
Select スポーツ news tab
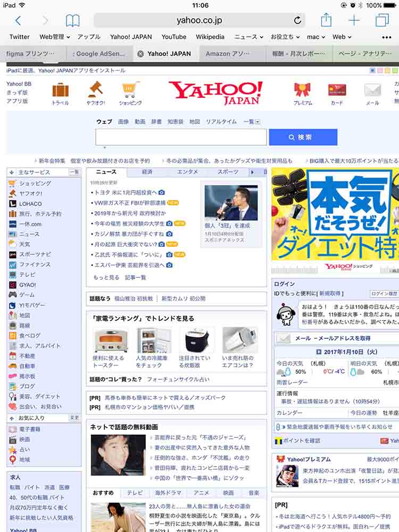point(228,172)
